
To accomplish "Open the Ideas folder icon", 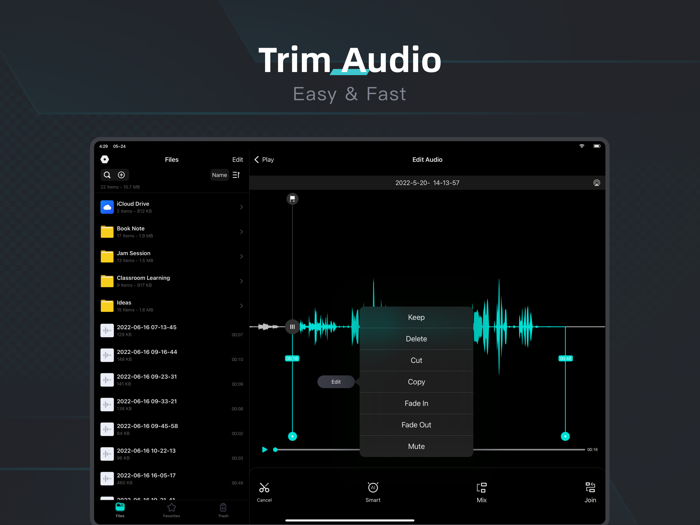I will point(107,306).
